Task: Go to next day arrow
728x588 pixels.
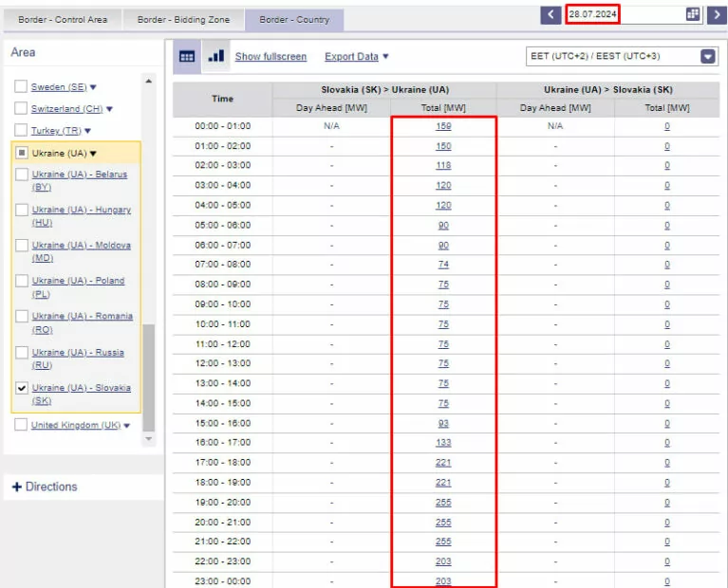Action: (717, 14)
